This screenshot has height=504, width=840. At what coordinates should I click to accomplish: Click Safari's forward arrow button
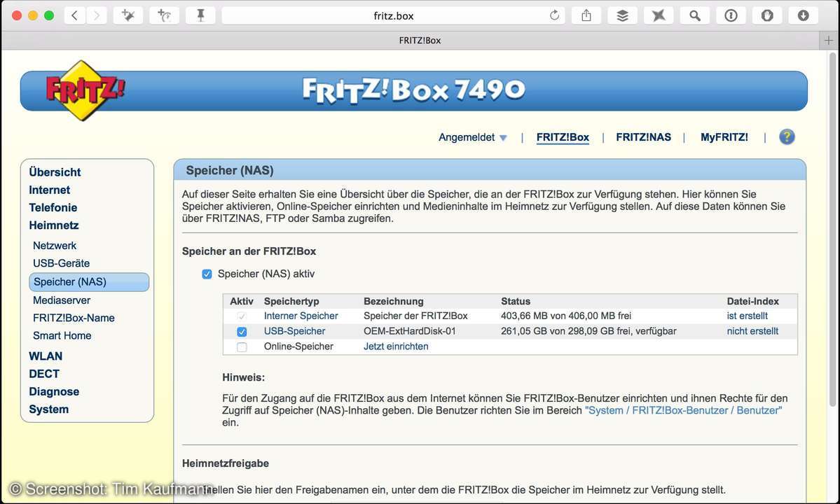tap(97, 15)
